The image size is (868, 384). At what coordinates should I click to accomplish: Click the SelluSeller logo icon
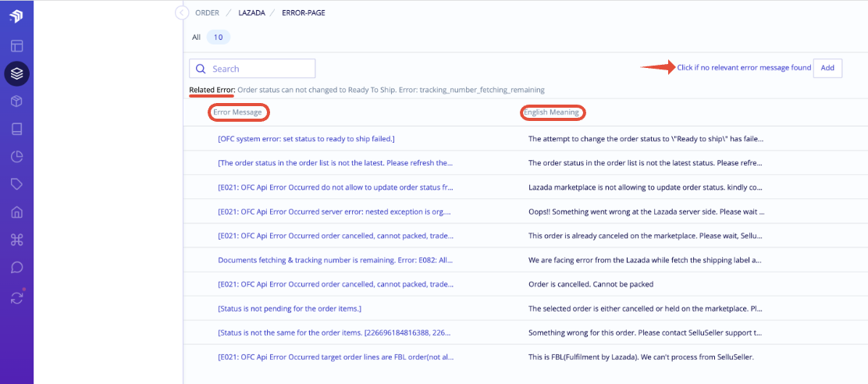coord(16,16)
